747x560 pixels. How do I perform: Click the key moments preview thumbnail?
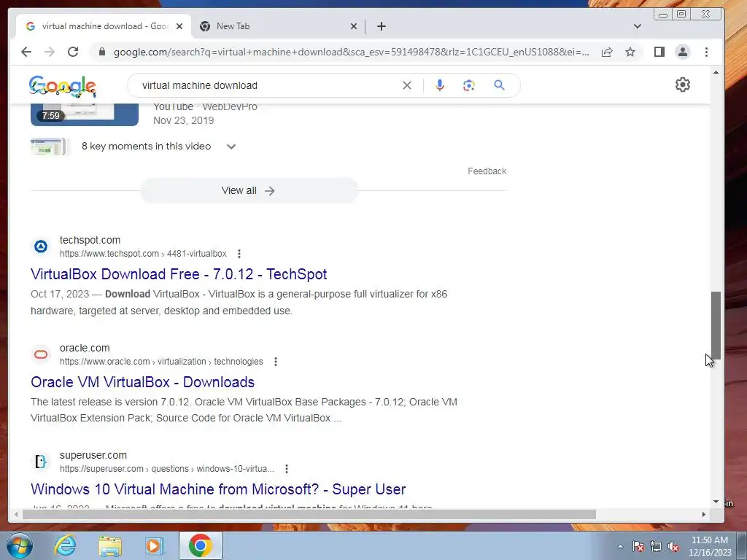pos(50,147)
